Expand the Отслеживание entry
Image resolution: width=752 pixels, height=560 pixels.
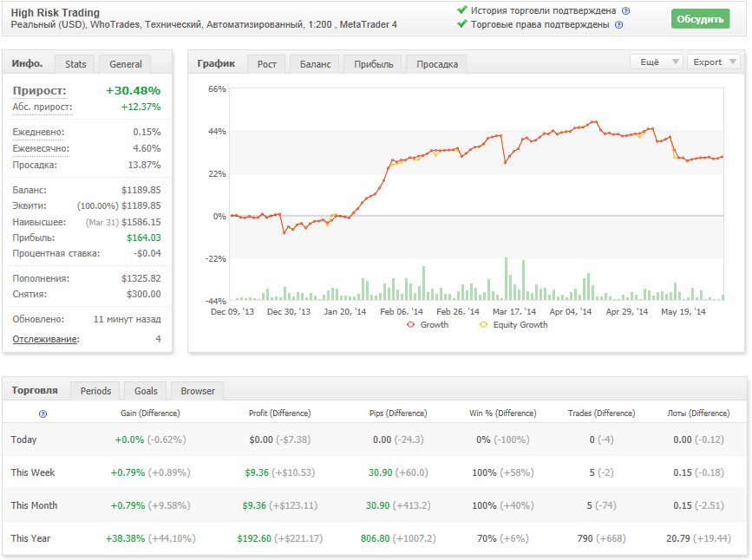47,337
